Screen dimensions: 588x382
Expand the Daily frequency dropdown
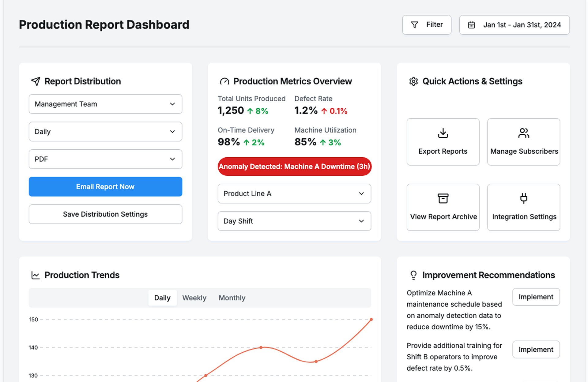(105, 132)
